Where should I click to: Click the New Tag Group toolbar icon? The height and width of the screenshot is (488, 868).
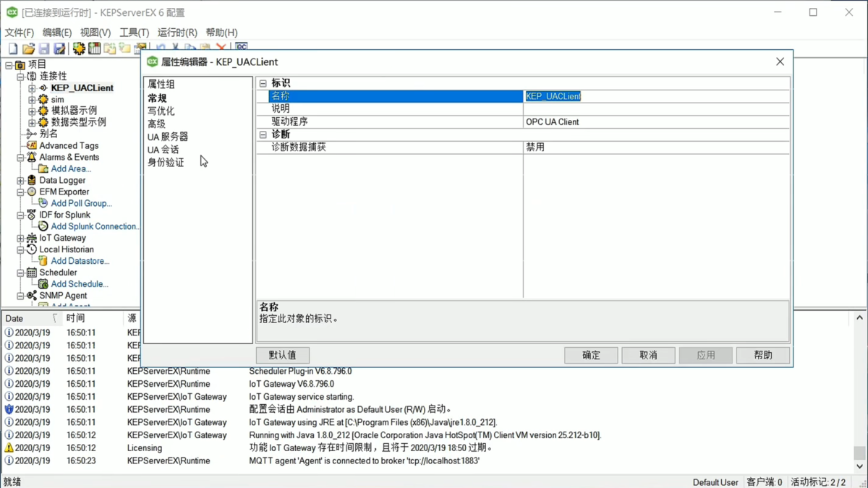pyautogui.click(x=110, y=48)
